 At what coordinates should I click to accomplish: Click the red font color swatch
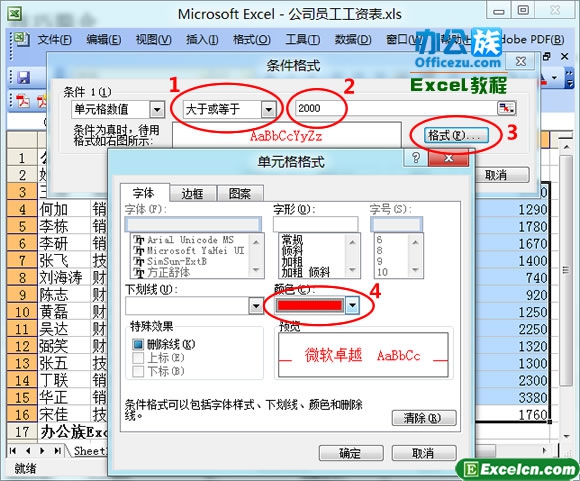(x=310, y=306)
